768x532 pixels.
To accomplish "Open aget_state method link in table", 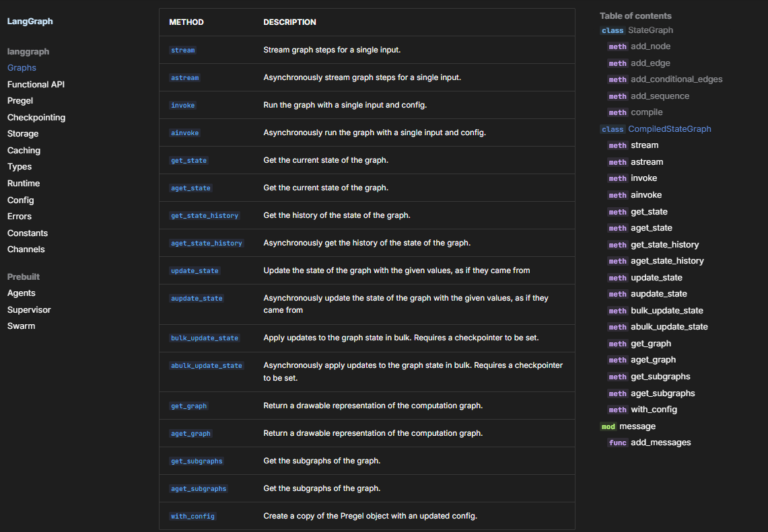I will 190,188.
